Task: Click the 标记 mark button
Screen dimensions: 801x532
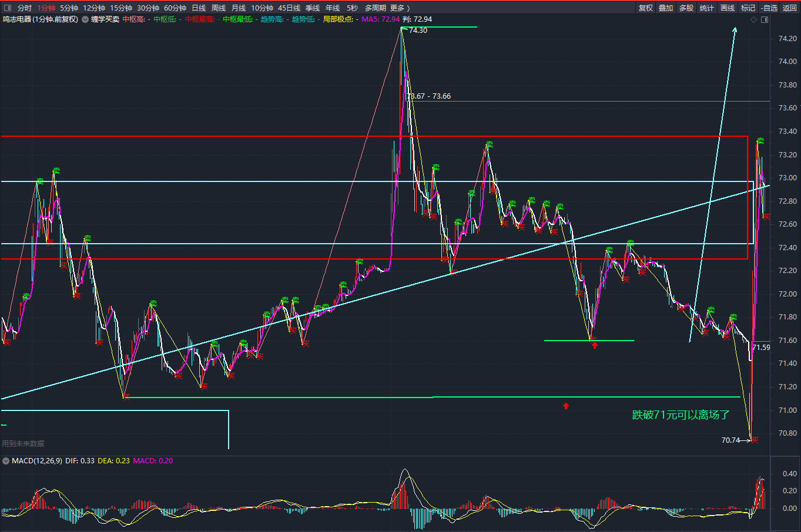Action: pyautogui.click(x=748, y=8)
